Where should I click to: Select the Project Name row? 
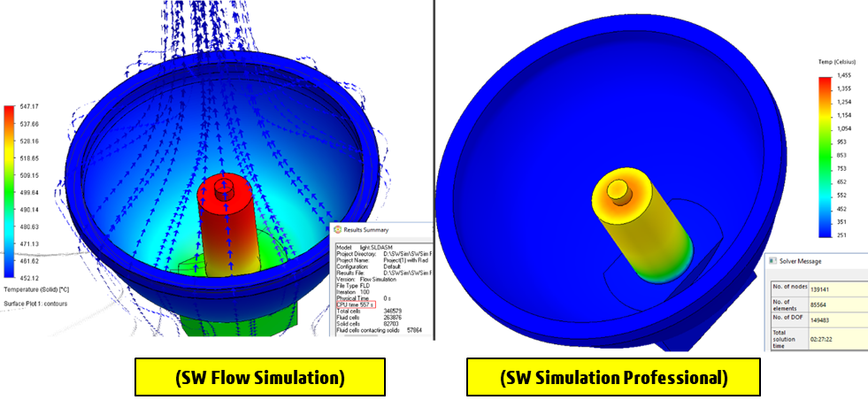point(382,260)
